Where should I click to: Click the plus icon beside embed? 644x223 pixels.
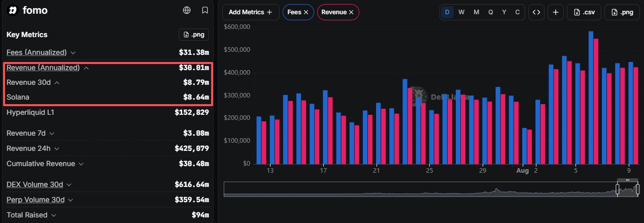[x=556, y=12]
